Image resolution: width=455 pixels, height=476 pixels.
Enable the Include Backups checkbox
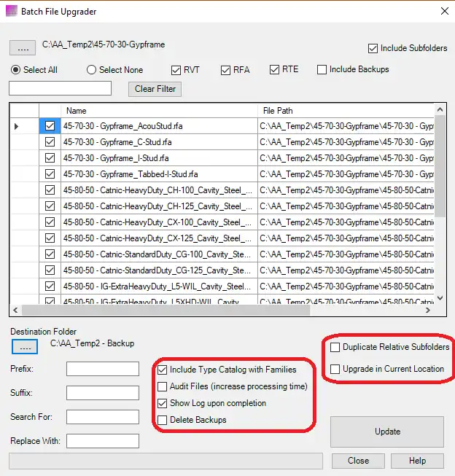pyautogui.click(x=322, y=70)
